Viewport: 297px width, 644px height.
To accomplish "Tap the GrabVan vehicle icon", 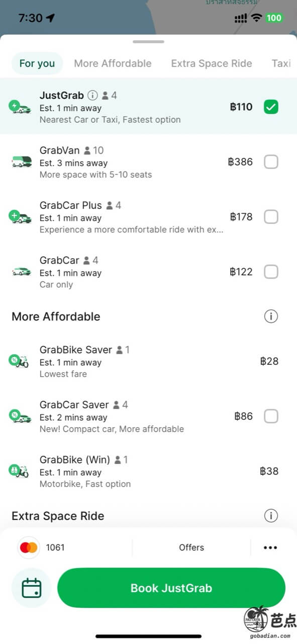I will coord(21,162).
